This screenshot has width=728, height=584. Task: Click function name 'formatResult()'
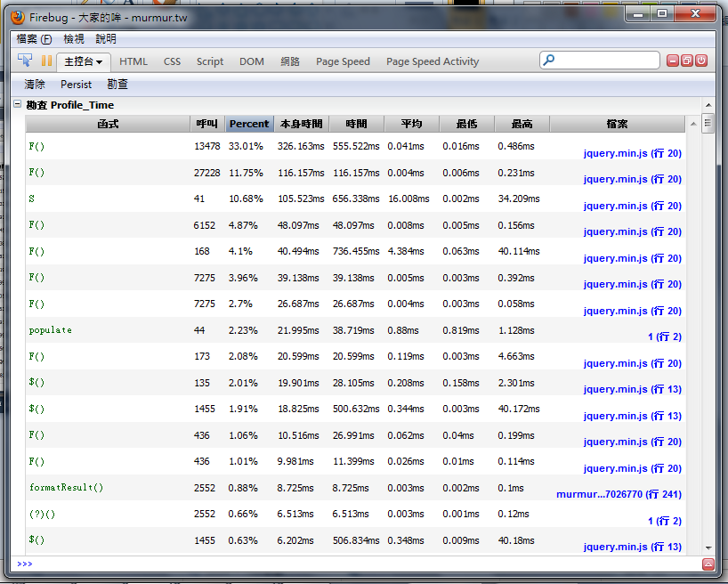tap(66, 487)
